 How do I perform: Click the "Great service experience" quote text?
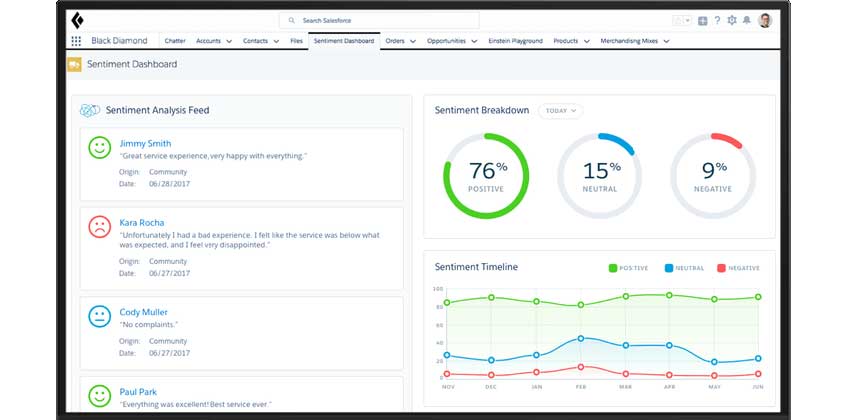click(213, 156)
